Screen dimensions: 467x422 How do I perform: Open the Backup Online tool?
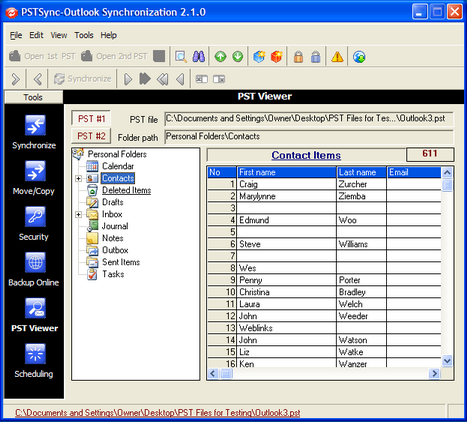tap(34, 269)
